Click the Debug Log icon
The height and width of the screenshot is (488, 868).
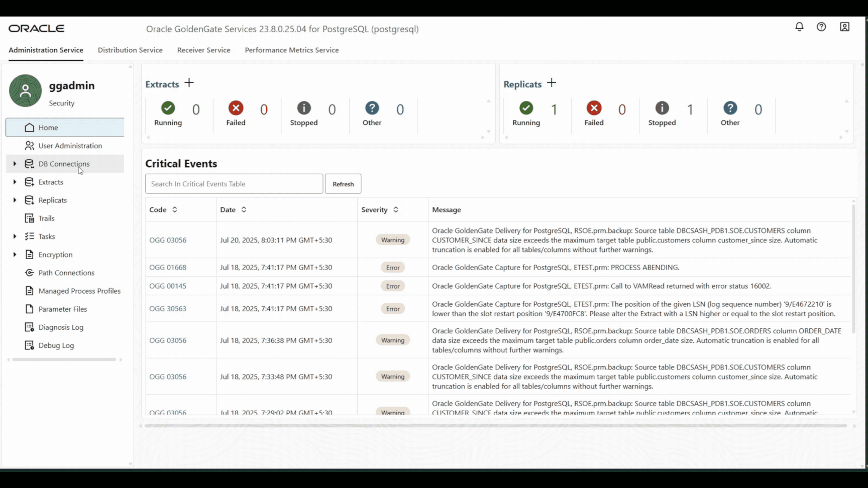pyautogui.click(x=30, y=345)
